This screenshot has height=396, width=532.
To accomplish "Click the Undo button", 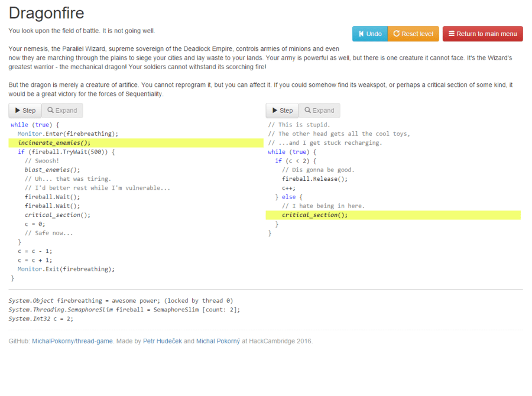I will tap(370, 34).
